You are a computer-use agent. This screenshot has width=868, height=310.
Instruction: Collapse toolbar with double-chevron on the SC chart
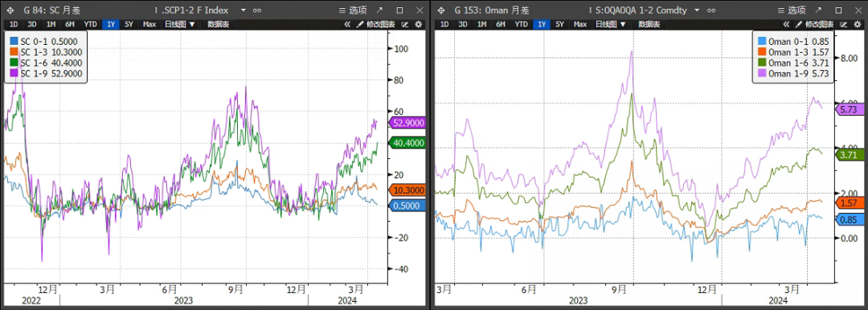click(348, 24)
